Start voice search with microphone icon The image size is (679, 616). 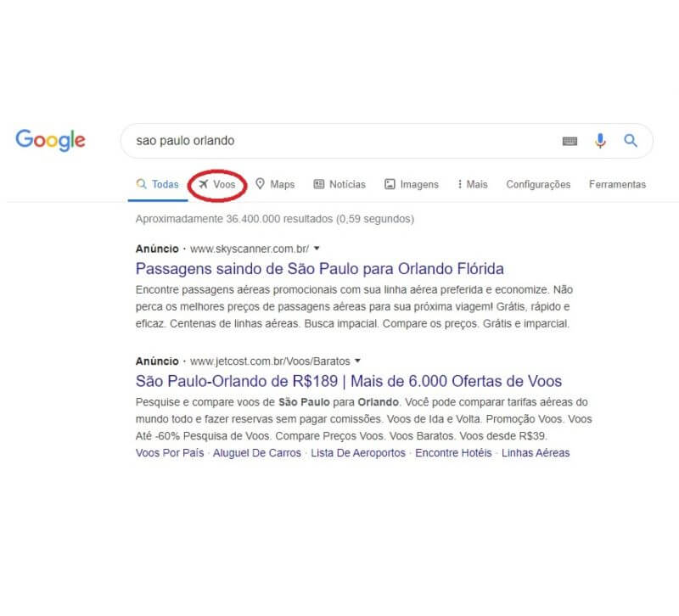[600, 141]
